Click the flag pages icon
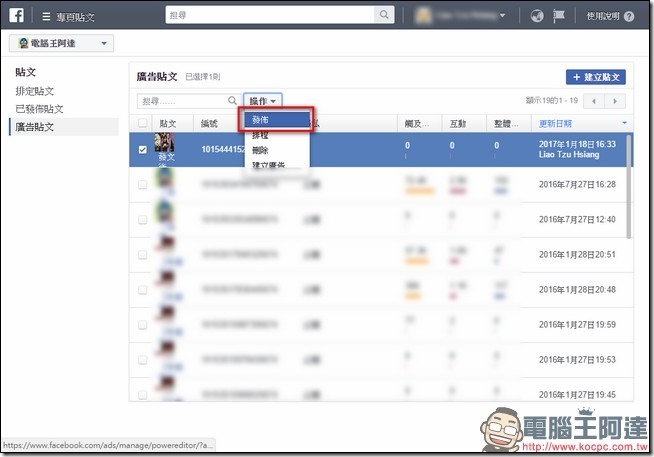This screenshot has height=457, width=654. [x=558, y=16]
